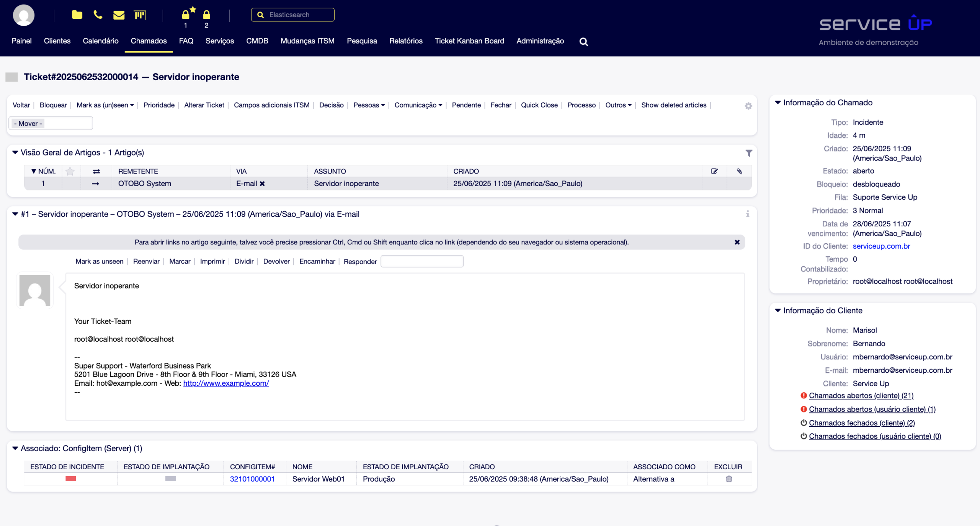Collapse Informação do Cliente widget
This screenshot has width=980, height=526.
coord(777,310)
